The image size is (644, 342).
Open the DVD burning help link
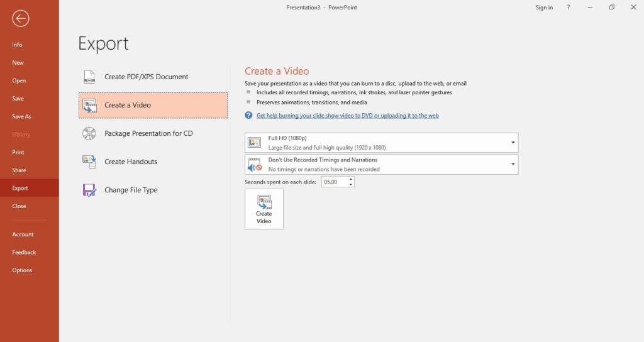tap(347, 116)
